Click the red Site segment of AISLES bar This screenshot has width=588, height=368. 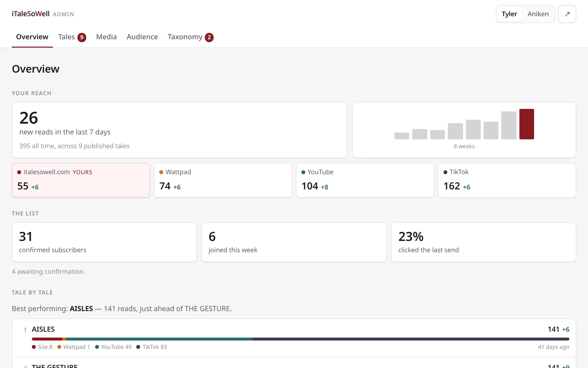[47, 339]
